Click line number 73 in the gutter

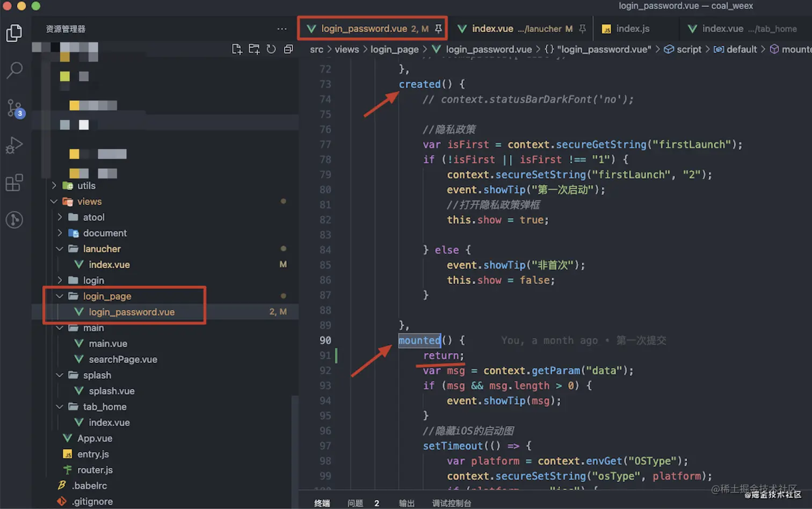pos(325,84)
